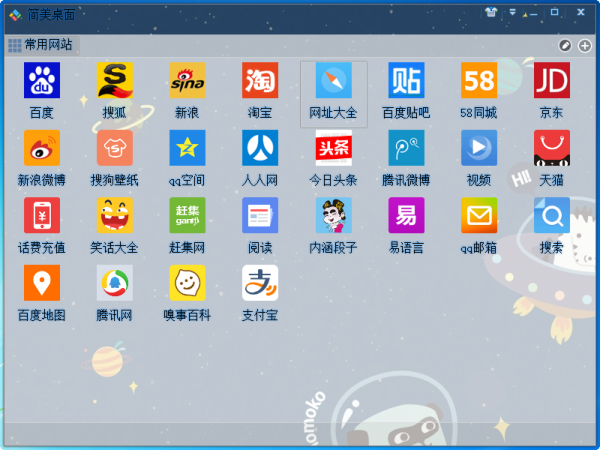Click the 人人网 icon

[260, 148]
